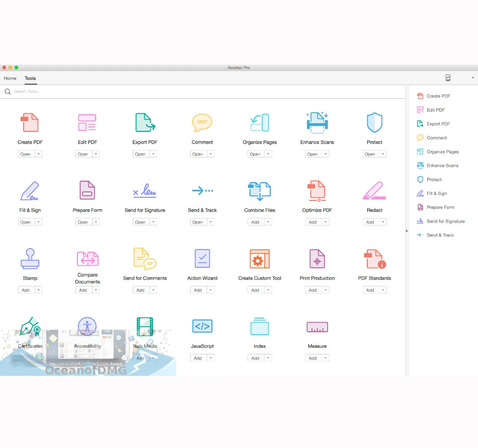This screenshot has width=478, height=448.
Task: Click the Fill & Sign pen icon in grid
Action: point(30,191)
